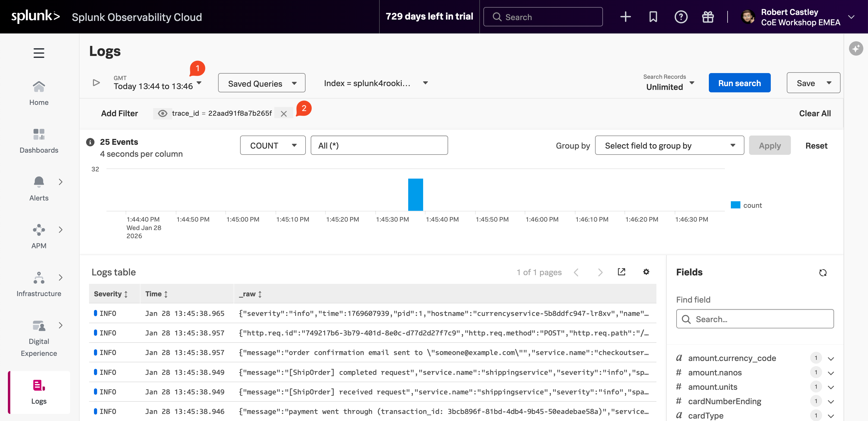Click the Run search button
Image resolution: width=868 pixels, height=421 pixels.
(739, 83)
